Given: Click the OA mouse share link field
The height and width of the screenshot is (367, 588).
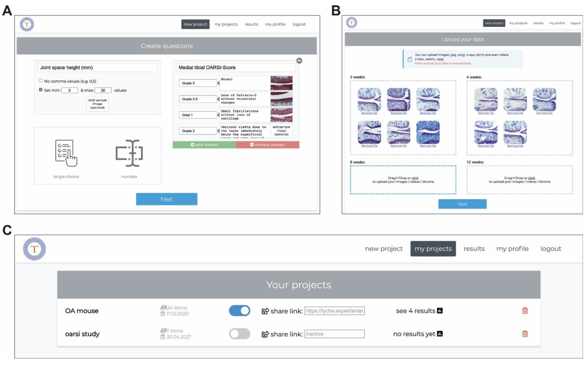Looking at the screenshot, I should point(334,311).
